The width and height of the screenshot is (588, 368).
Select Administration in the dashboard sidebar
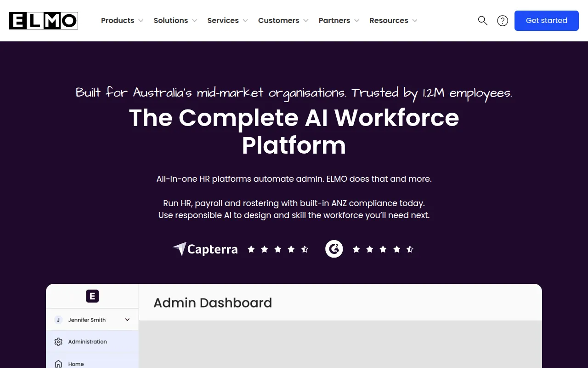click(x=92, y=342)
